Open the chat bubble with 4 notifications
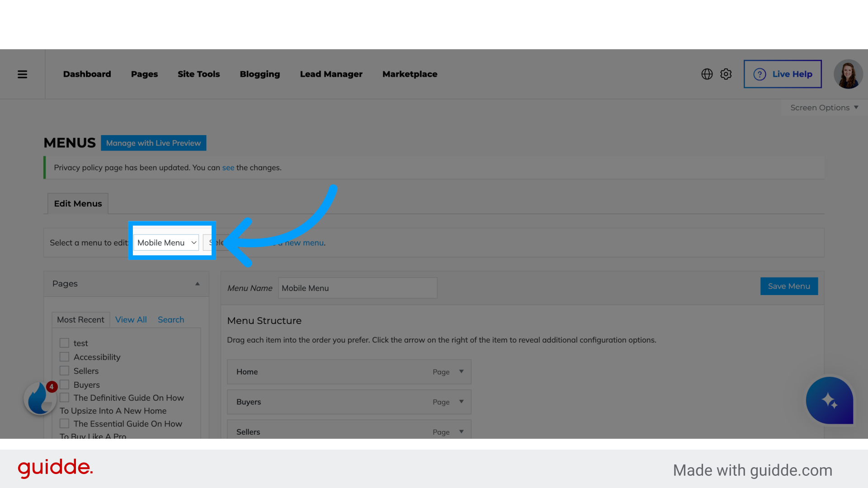 (40, 398)
